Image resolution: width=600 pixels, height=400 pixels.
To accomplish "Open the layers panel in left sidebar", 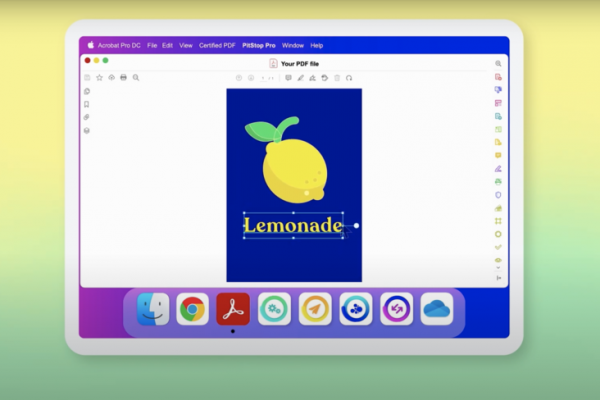I will coord(87,130).
